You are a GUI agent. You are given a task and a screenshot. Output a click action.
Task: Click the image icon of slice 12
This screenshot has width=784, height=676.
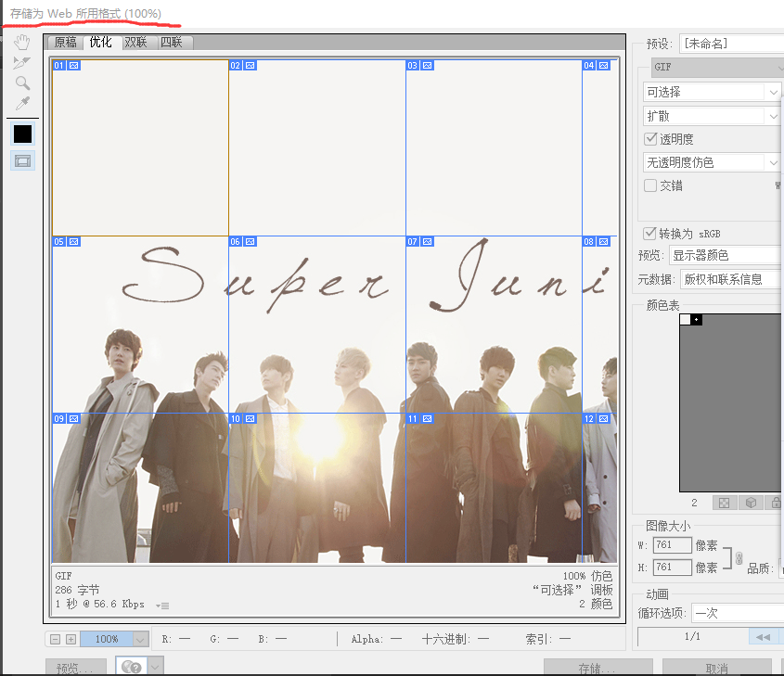pos(604,419)
